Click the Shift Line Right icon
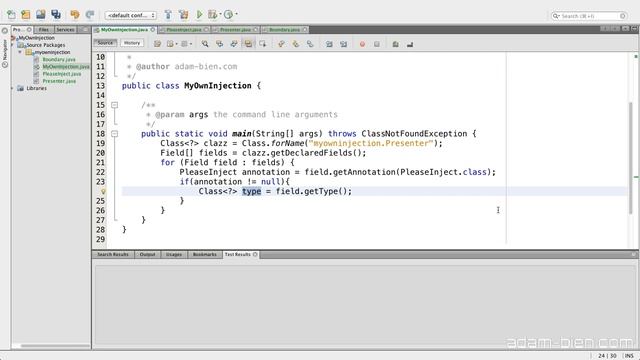This screenshot has width=640, height=360. point(343,44)
